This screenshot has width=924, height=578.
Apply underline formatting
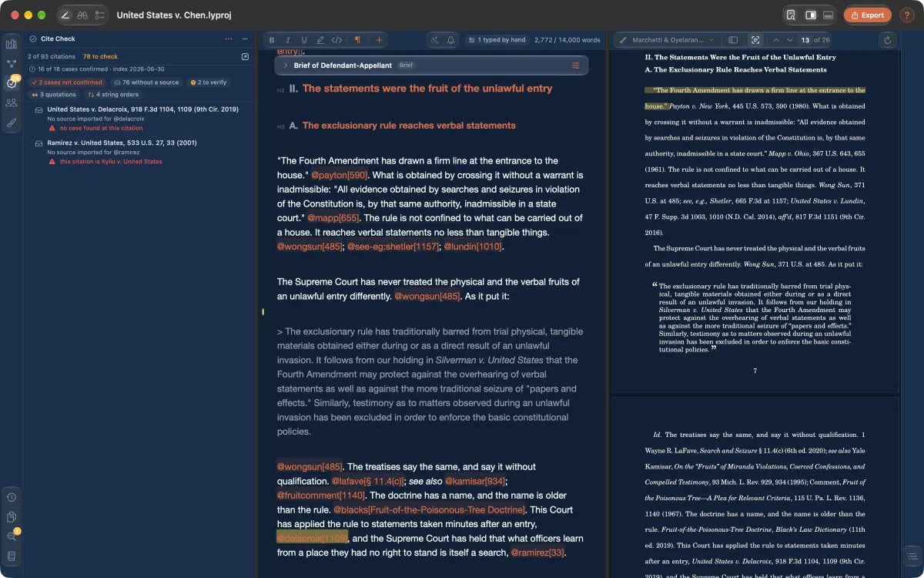(x=304, y=39)
